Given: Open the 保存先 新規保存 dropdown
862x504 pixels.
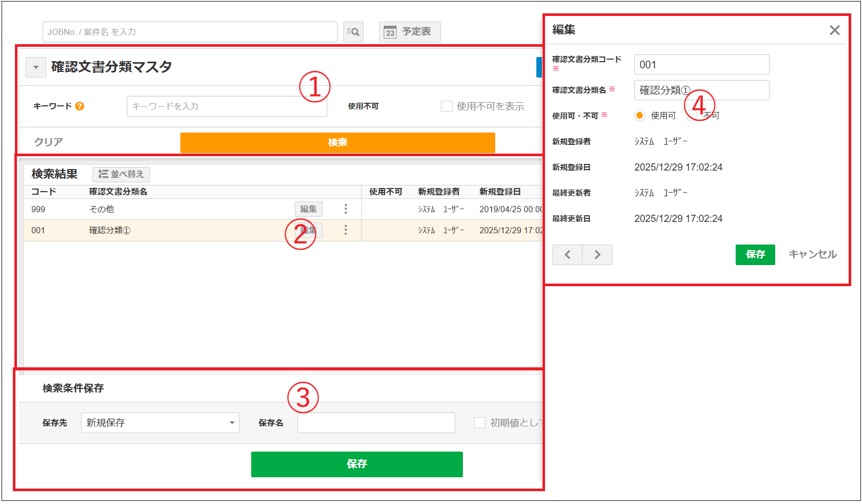Looking at the screenshot, I should coord(160,423).
